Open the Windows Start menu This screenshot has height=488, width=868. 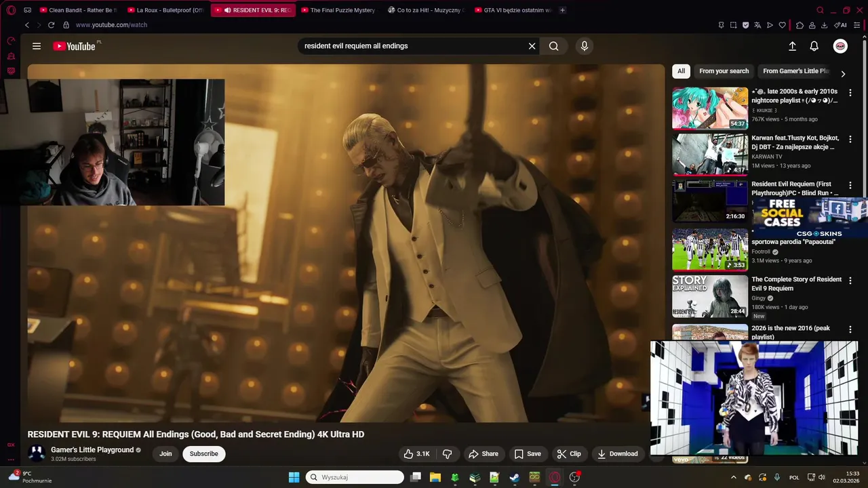tap(294, 477)
